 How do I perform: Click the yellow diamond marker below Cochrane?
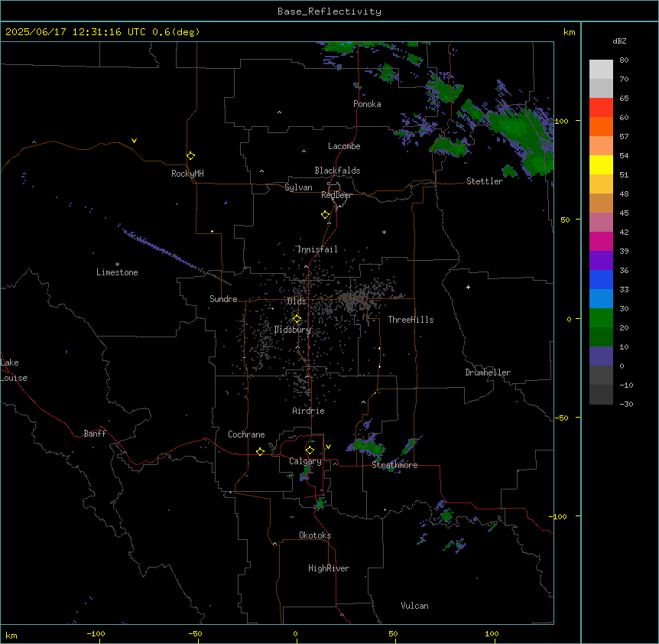(260, 452)
